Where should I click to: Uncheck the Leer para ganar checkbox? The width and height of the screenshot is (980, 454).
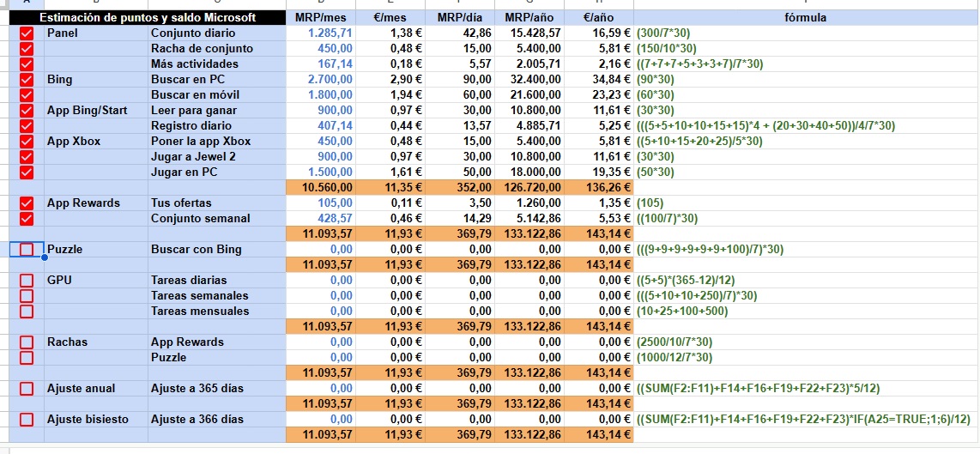(27, 110)
